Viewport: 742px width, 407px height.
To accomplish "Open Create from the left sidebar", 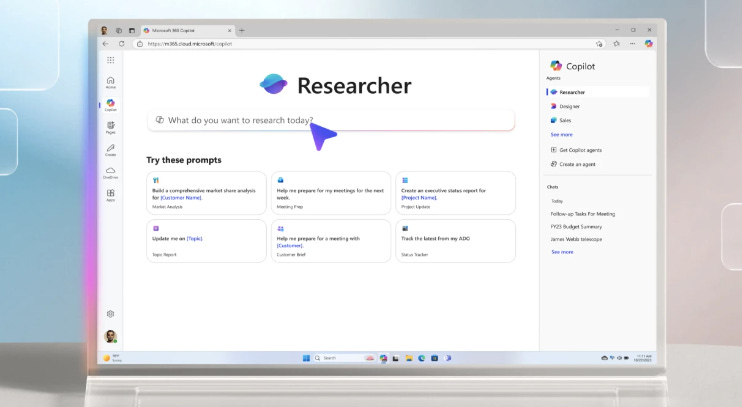I will (110, 150).
